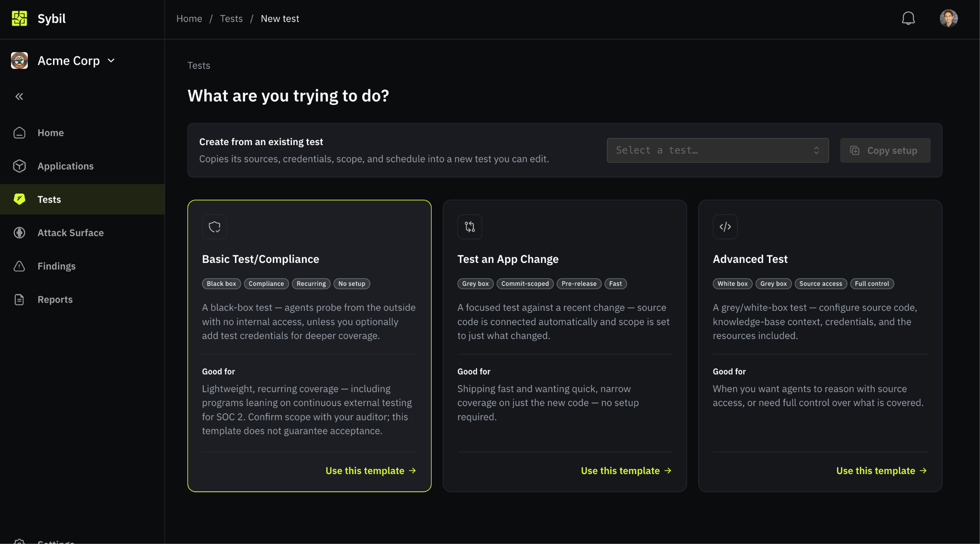Collapse the sidebar with double-chevron icon
This screenshot has width=980, height=544.
coord(19,97)
